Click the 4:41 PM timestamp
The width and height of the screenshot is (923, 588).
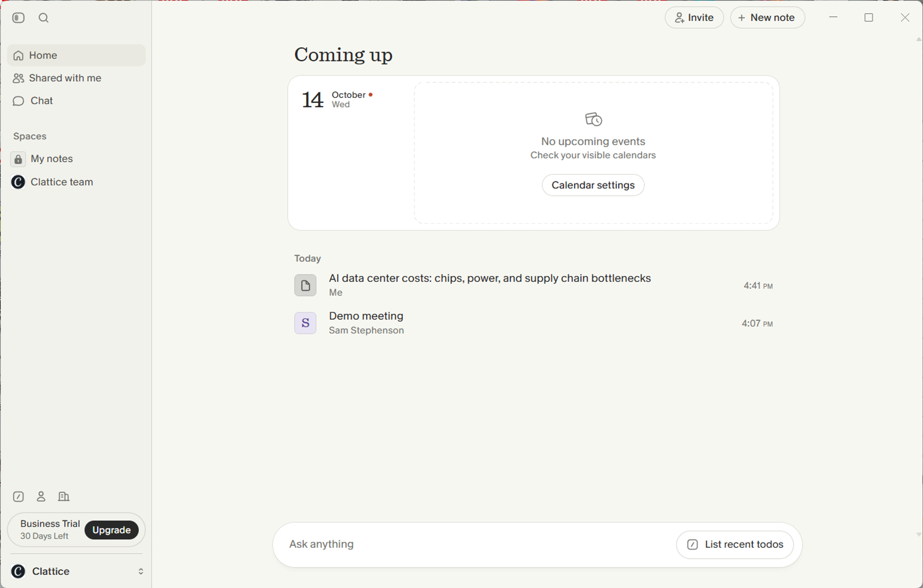[758, 286]
